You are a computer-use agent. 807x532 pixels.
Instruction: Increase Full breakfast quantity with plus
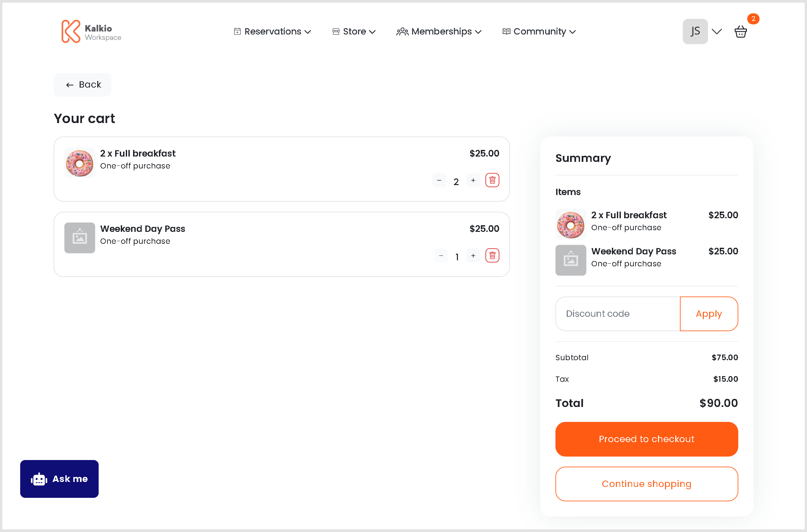(x=473, y=180)
